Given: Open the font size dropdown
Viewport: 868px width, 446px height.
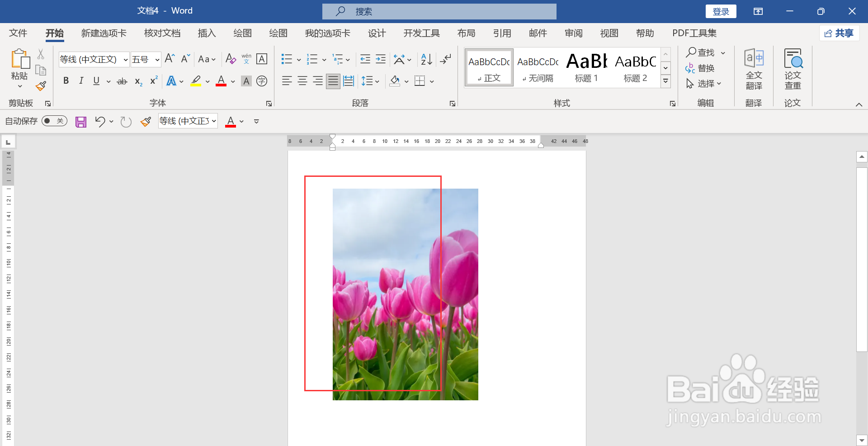Looking at the screenshot, I should 157,59.
